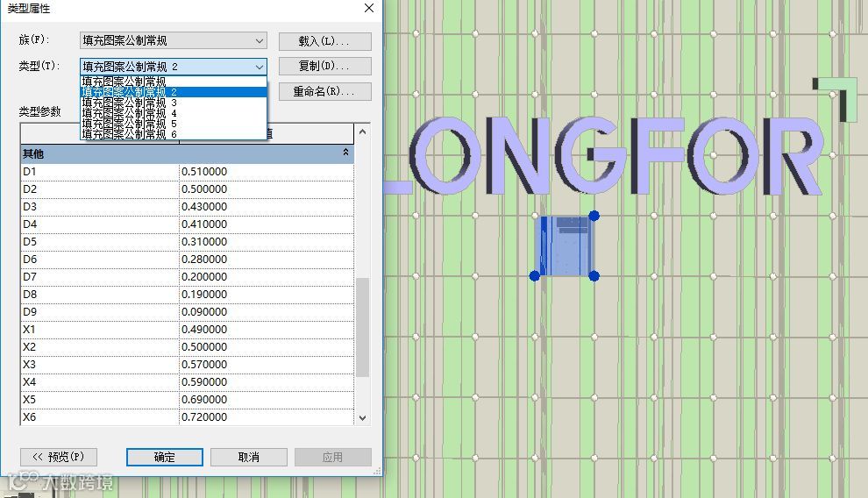Image resolution: width=868 pixels, height=498 pixels.
Task: Open the 族(F) family dropdown
Action: coord(174,40)
